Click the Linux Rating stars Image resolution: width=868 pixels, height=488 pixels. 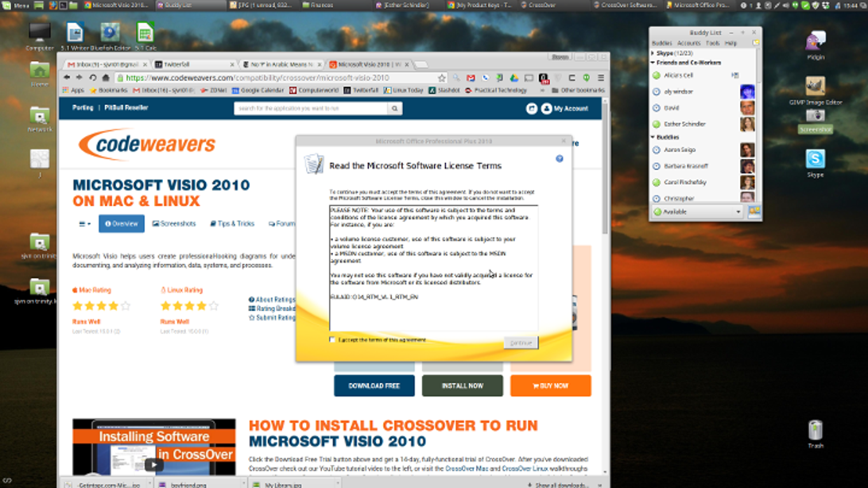tap(189, 306)
